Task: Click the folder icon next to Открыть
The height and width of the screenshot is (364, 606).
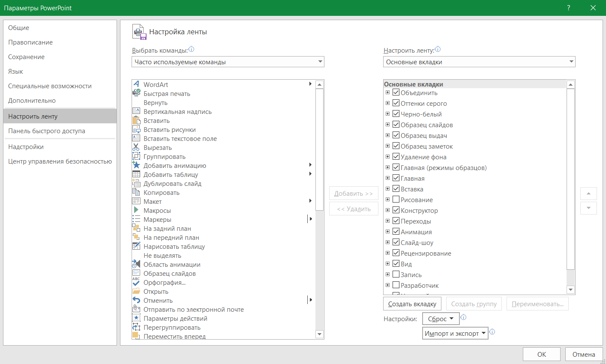Action: tap(136, 291)
